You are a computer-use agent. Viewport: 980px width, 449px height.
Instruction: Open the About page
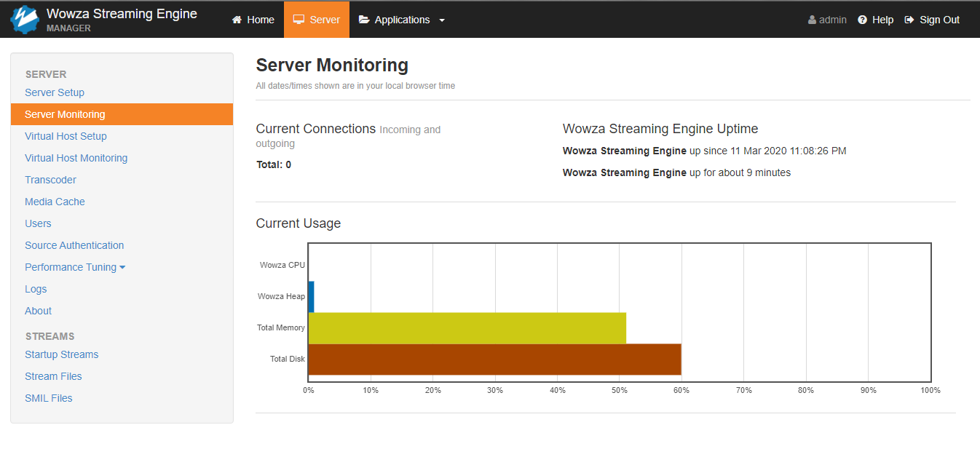38,311
